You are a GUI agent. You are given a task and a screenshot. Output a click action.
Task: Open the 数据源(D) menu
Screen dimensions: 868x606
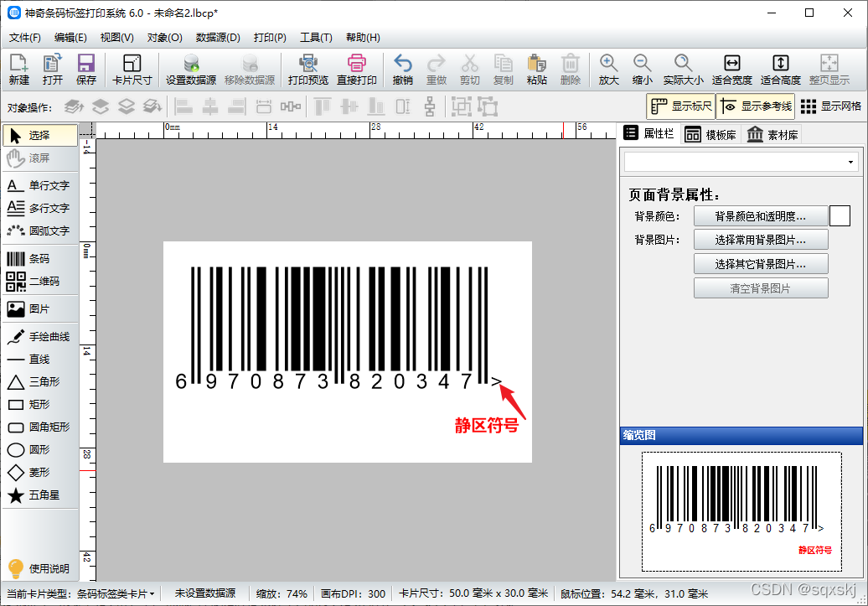pos(218,38)
